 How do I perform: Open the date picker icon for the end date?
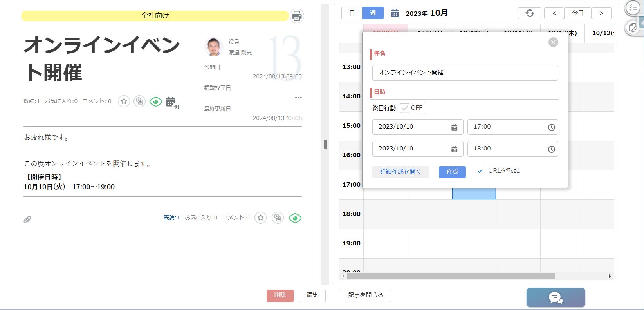point(454,149)
